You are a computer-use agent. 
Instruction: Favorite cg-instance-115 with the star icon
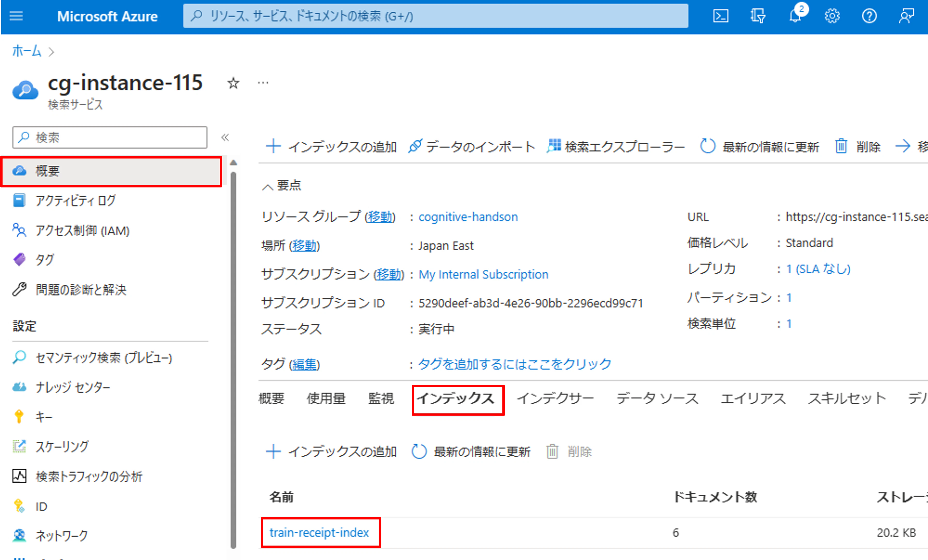coord(234,83)
